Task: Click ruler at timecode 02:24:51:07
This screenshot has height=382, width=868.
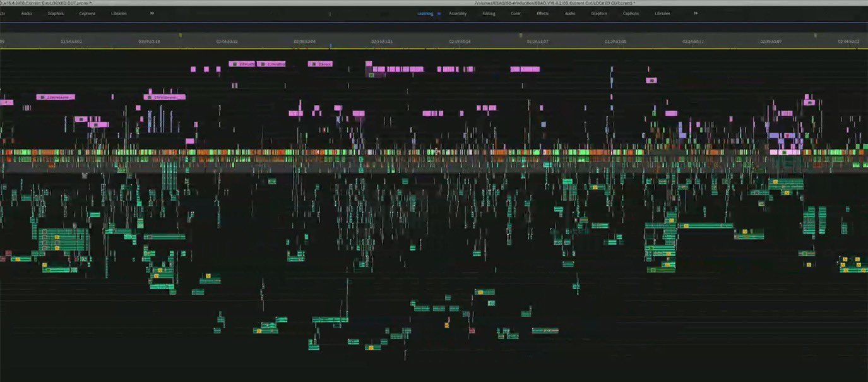Action: 538,42
